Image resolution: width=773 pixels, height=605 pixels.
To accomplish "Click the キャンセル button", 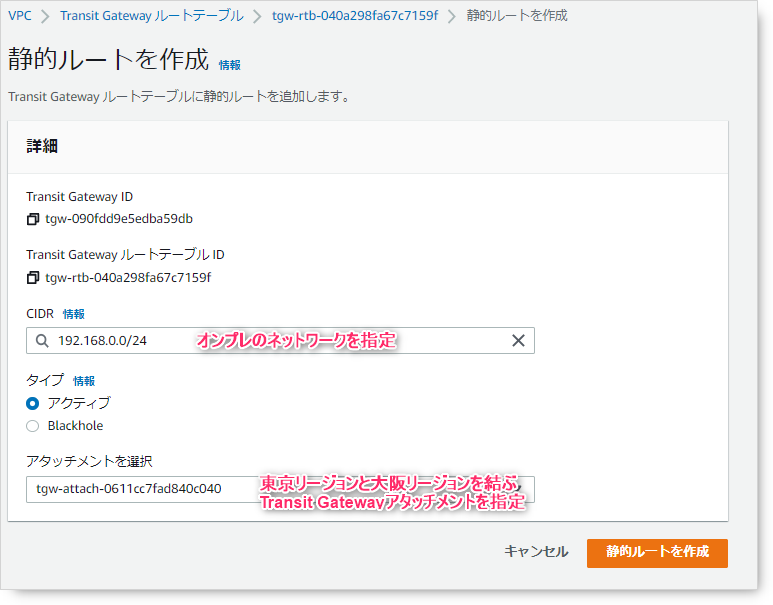I will coord(536,551).
